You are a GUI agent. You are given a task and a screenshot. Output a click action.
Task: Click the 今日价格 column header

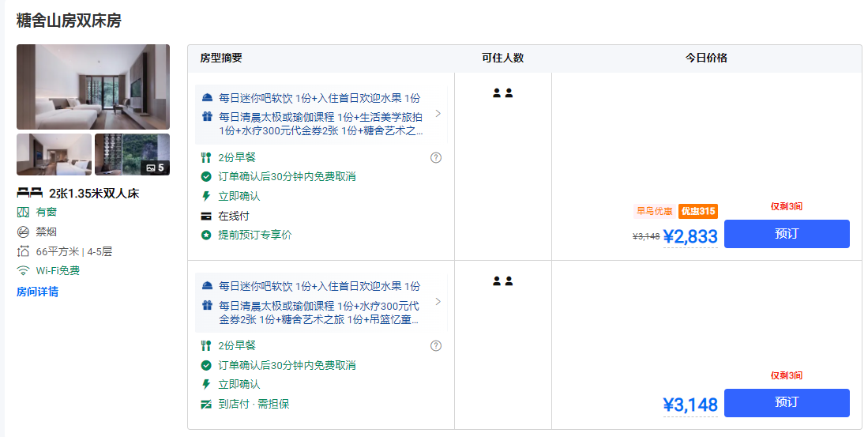point(706,58)
